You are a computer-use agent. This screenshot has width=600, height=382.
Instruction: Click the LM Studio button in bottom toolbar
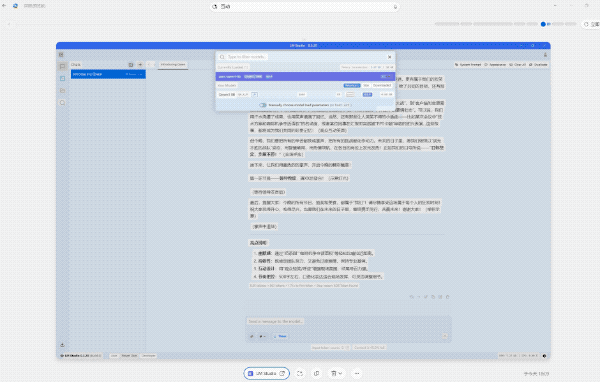coord(266,373)
